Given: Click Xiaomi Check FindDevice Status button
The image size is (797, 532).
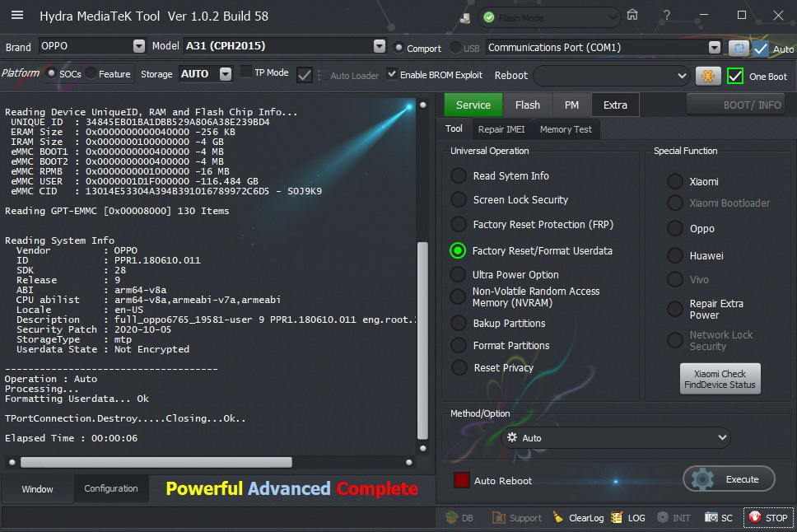Looking at the screenshot, I should pos(720,379).
